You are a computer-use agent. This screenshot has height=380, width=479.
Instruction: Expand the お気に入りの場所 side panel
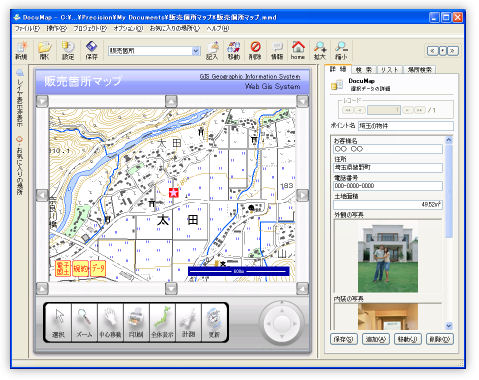click(x=20, y=166)
